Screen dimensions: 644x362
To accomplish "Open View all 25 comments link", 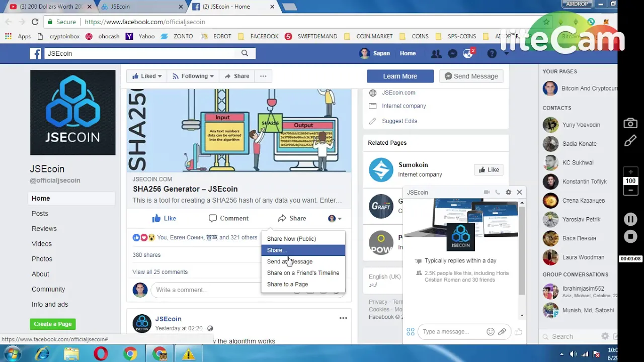I will pyautogui.click(x=160, y=272).
